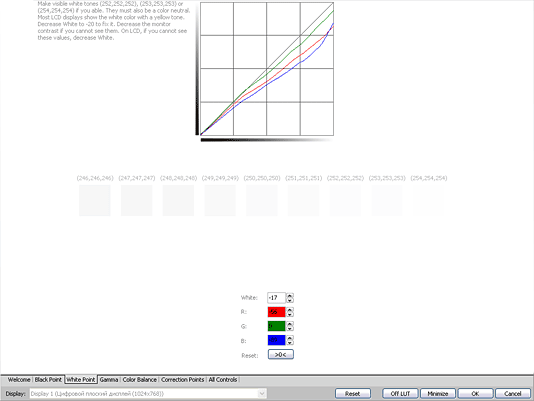Screen dimensions: 534x401
Task: Click the (251,251,251) swatch
Action: pyautogui.click(x=303, y=200)
